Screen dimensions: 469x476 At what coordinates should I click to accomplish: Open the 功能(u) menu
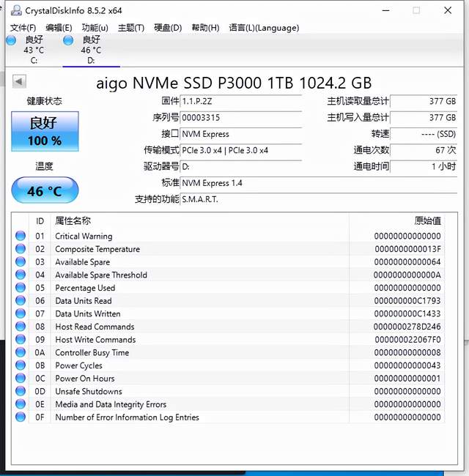95,28
